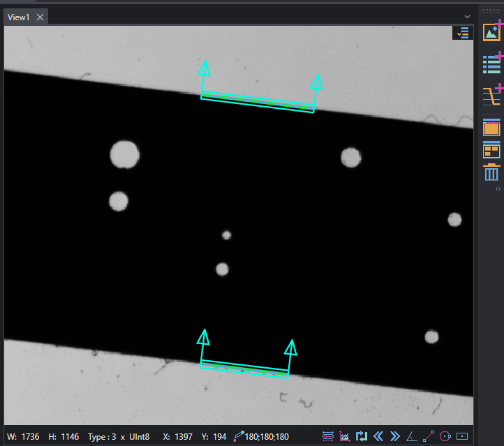Select the rectangle ROI tool
The image size is (504, 446).
(462, 436)
